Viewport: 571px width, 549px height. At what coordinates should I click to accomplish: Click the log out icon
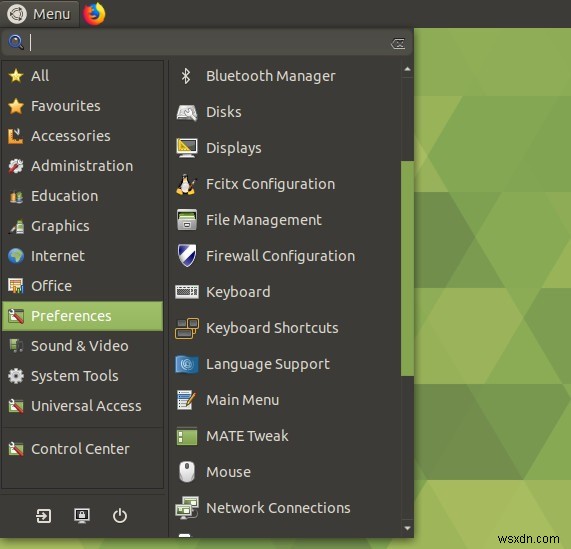43,516
